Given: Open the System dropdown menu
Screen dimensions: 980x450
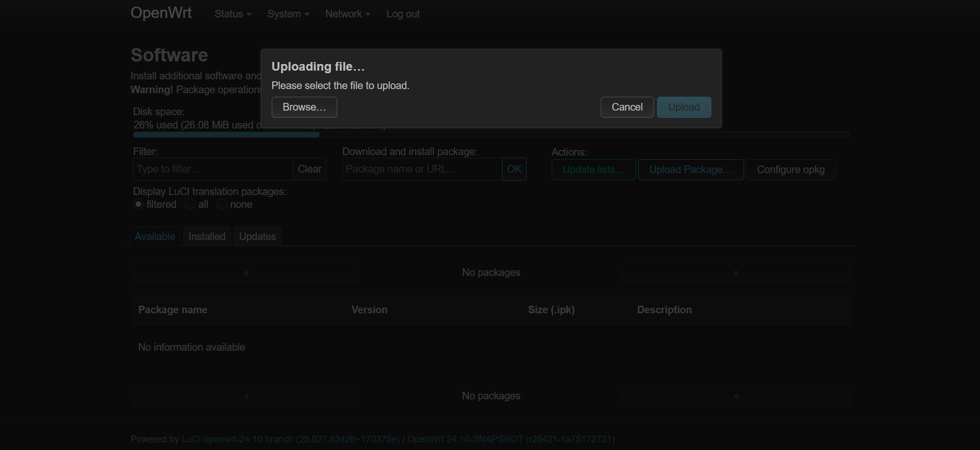Looking at the screenshot, I should (x=288, y=14).
